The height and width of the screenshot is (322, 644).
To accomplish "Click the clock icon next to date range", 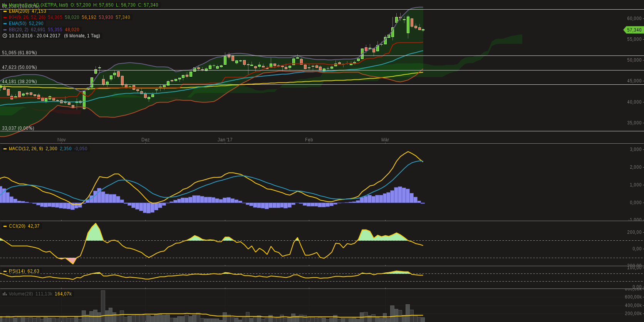I will (x=5, y=36).
